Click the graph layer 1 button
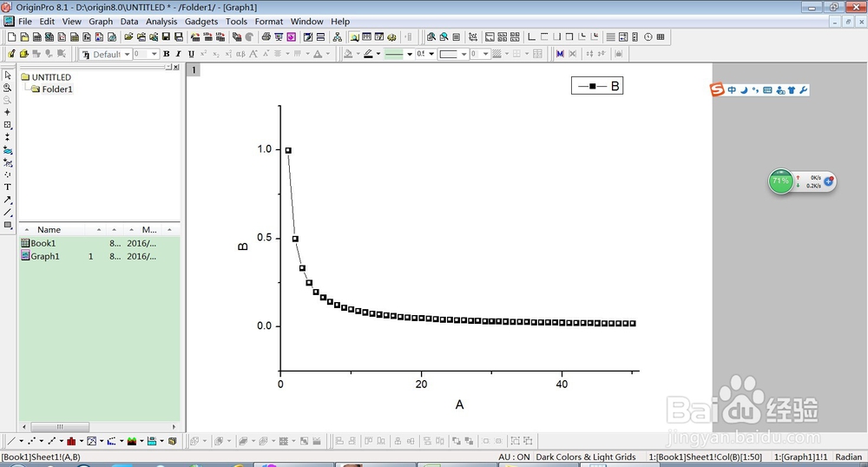 (194, 70)
